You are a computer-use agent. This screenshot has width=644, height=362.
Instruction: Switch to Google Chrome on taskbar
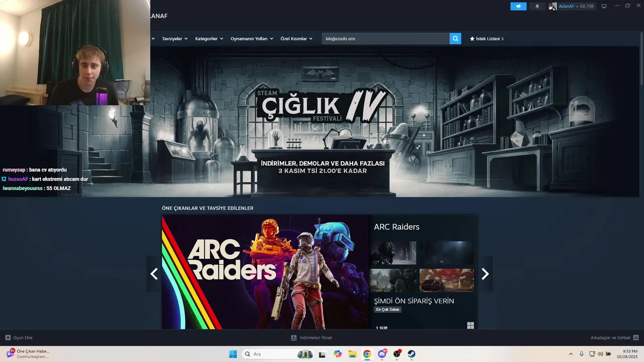click(367, 354)
